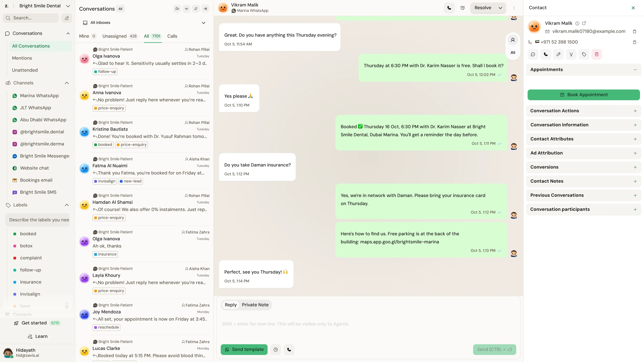
Task: Edit contact details pencil icon
Action: pos(558,54)
